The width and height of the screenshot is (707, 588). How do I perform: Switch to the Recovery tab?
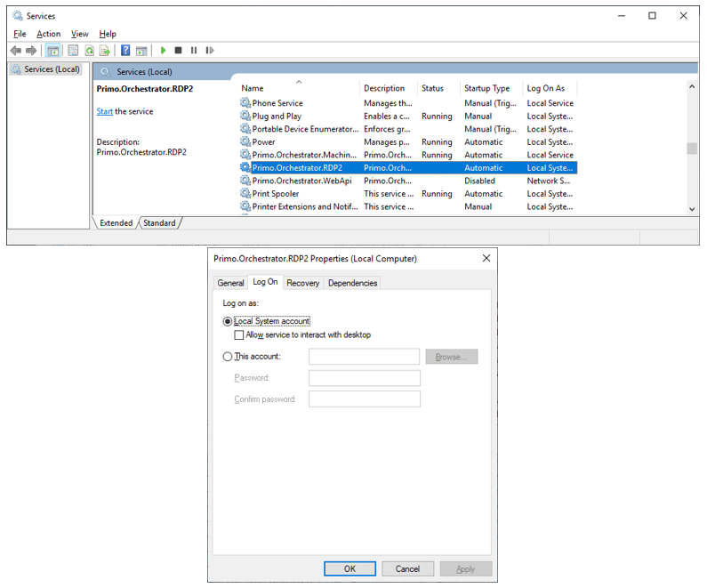coord(302,283)
